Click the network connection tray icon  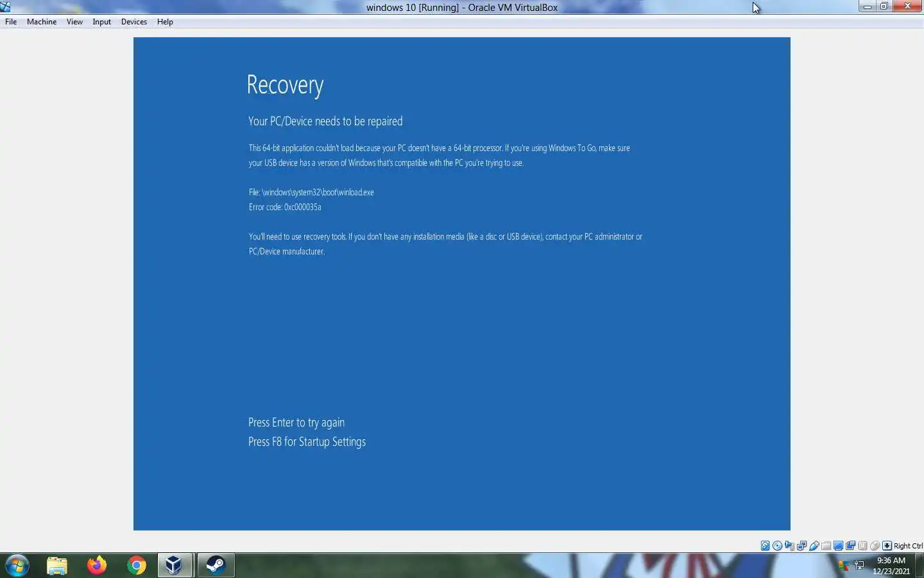(860, 565)
